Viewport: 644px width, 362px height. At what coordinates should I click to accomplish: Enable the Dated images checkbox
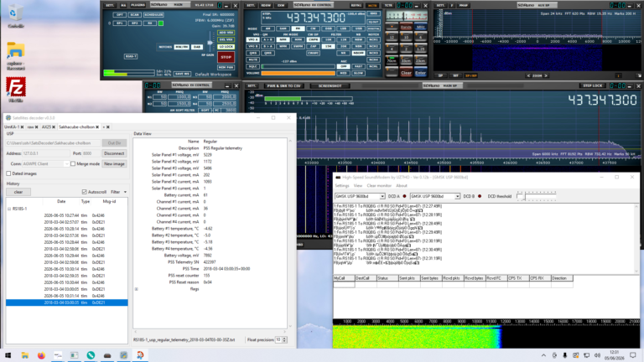tap(8, 173)
